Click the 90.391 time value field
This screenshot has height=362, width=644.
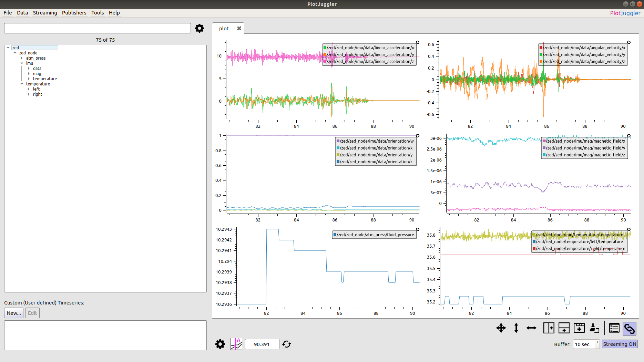[x=262, y=344]
